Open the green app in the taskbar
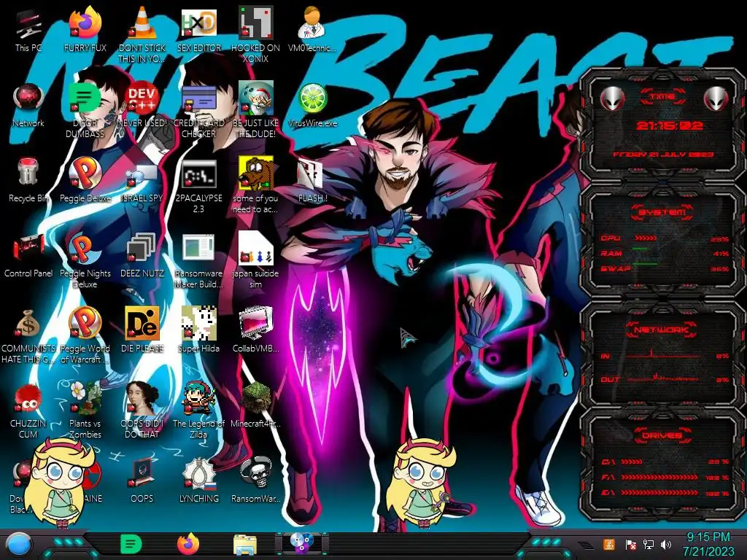 coord(131,544)
